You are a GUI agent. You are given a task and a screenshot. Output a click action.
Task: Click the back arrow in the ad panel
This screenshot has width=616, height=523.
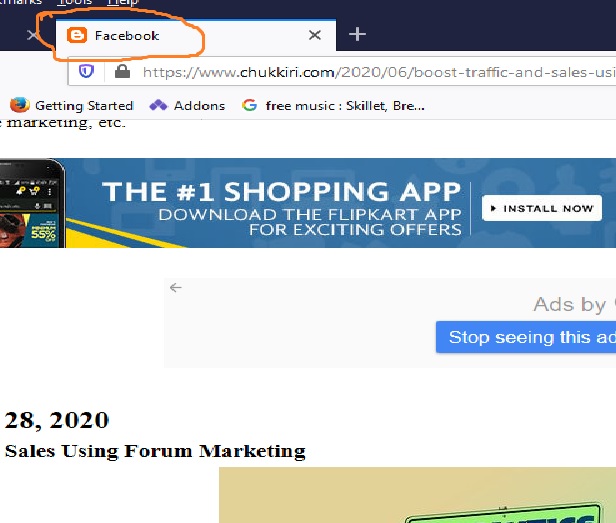click(x=176, y=288)
